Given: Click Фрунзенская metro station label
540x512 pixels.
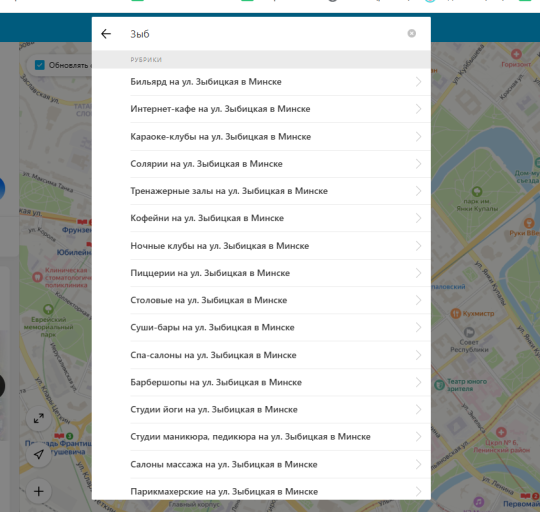Looking at the screenshot, I should click(x=77, y=230).
